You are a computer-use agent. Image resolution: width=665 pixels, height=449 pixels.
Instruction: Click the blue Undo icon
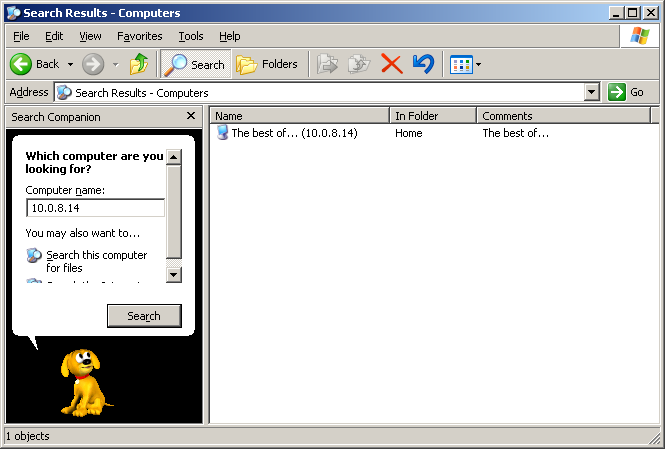(x=423, y=64)
